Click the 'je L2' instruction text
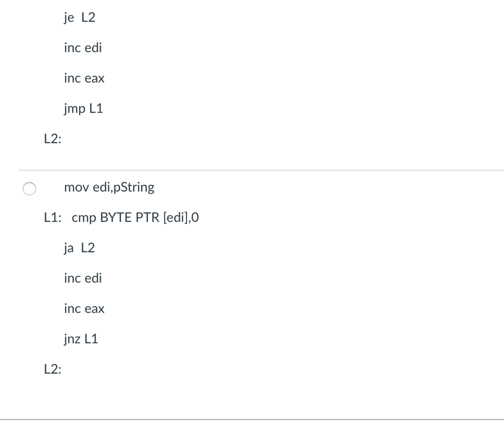The width and height of the screenshot is (504, 422). point(80,18)
